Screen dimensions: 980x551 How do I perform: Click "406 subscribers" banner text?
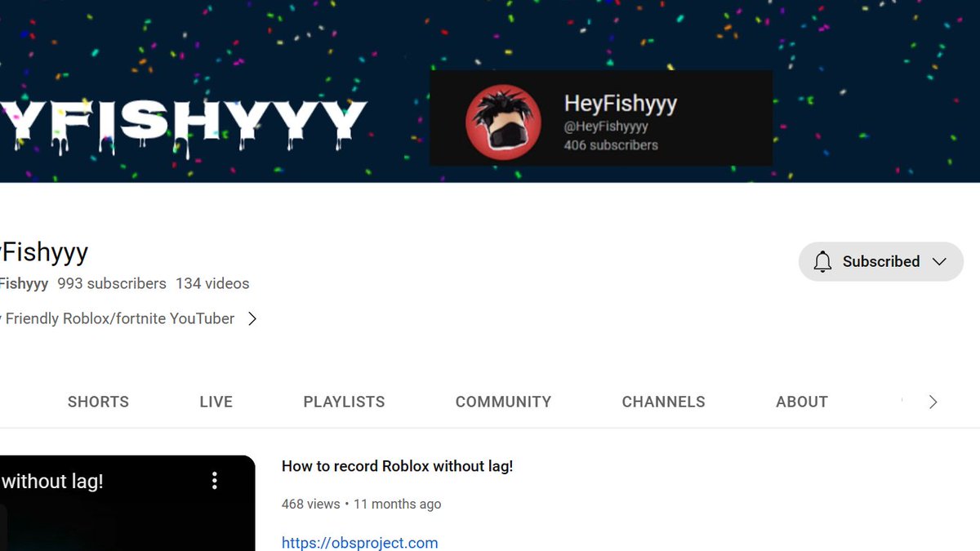[x=611, y=145]
